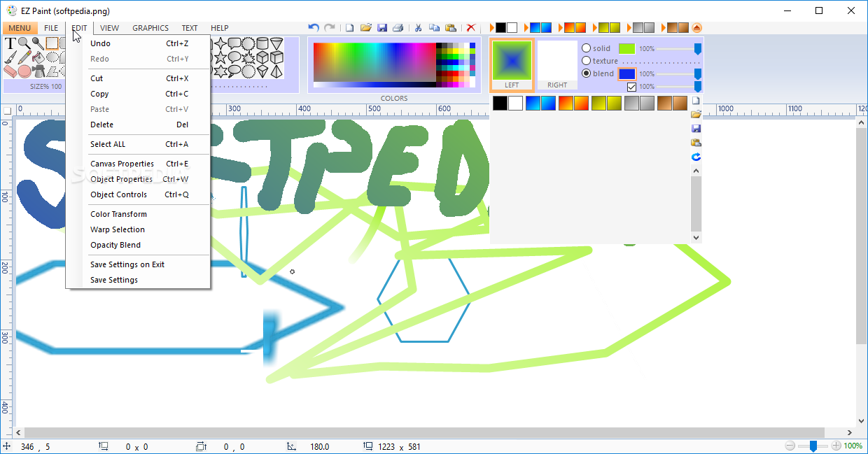Image resolution: width=868 pixels, height=454 pixels.
Task: Click the scissors cut icon
Action: click(418, 28)
